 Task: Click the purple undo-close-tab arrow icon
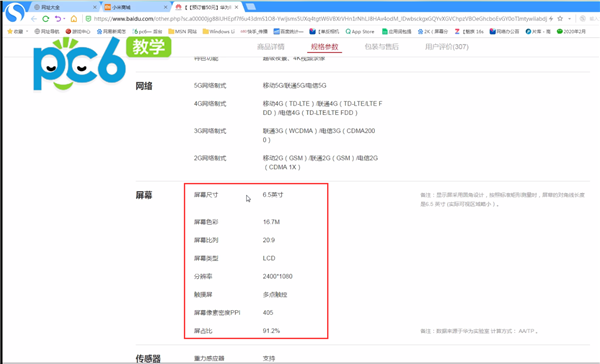[57, 19]
